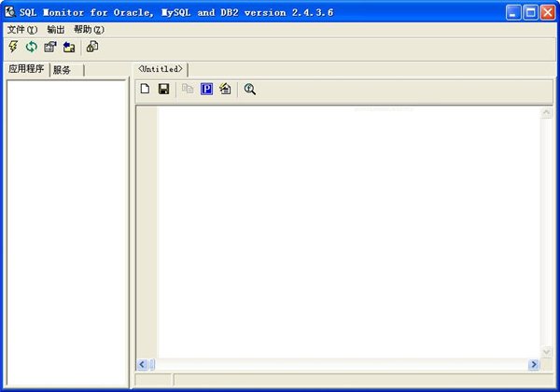Click inside the SQL text editor area

[x=348, y=232]
